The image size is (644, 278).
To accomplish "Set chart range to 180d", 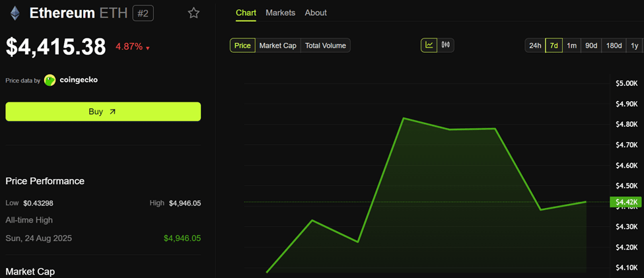I will click(614, 46).
